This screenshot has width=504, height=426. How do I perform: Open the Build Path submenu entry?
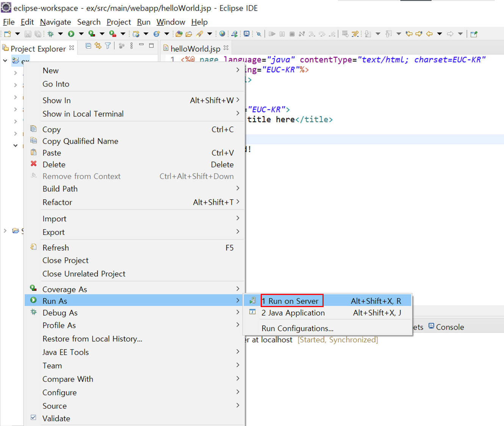click(135, 189)
